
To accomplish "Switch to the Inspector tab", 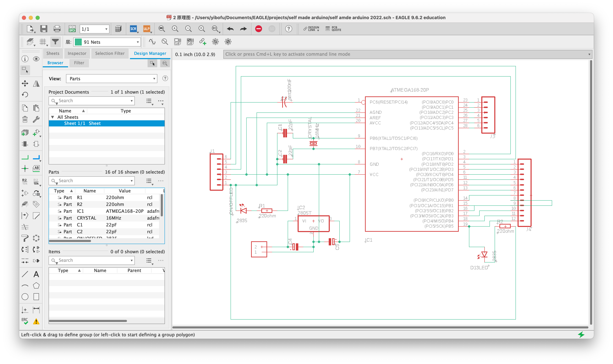I will [77, 53].
